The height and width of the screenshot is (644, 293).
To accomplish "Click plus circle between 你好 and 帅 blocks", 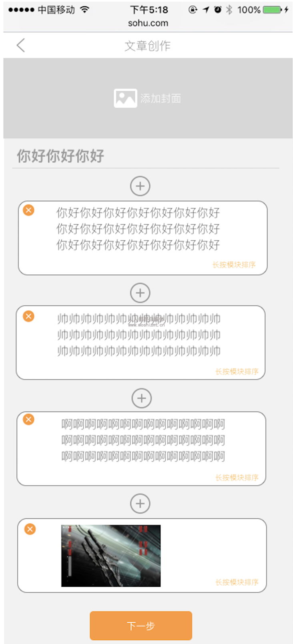I will click(x=140, y=293).
